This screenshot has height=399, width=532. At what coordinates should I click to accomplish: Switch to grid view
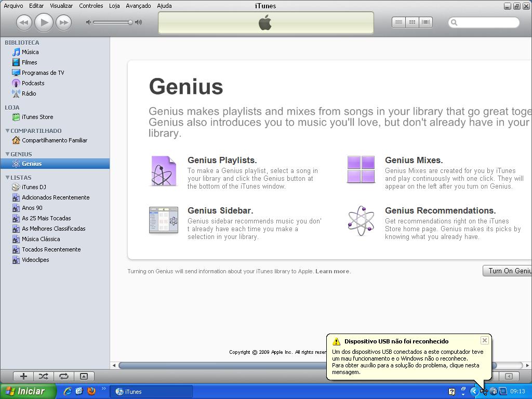412,22
